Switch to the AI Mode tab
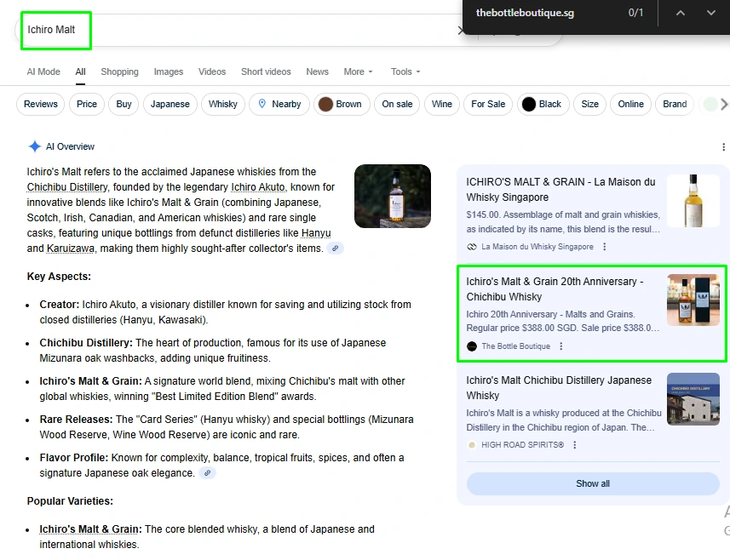This screenshot has height=560, width=730. pos(43,72)
